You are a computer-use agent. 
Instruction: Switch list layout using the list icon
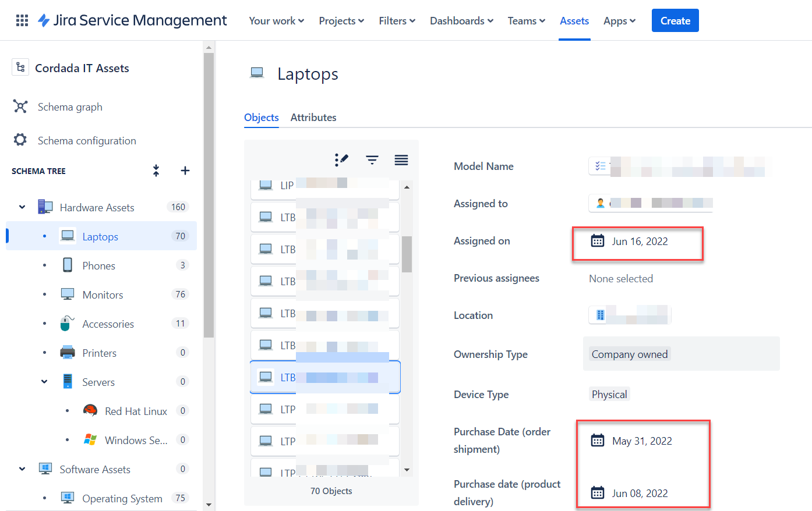click(401, 159)
